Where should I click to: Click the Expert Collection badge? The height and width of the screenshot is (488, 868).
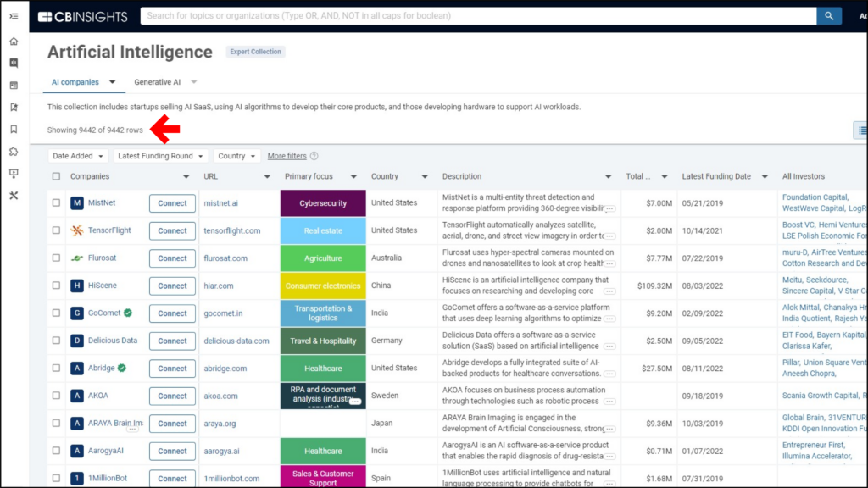[x=255, y=52]
